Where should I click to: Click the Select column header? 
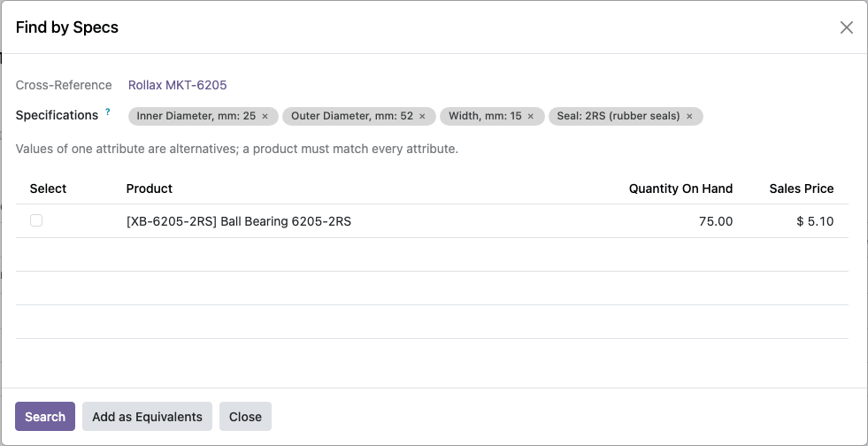coord(48,188)
